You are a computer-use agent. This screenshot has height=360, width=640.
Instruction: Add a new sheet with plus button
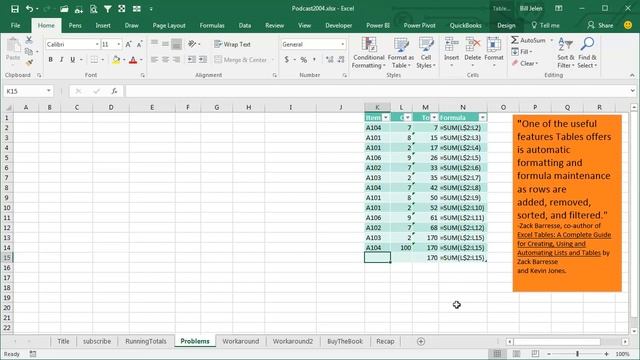point(421,341)
